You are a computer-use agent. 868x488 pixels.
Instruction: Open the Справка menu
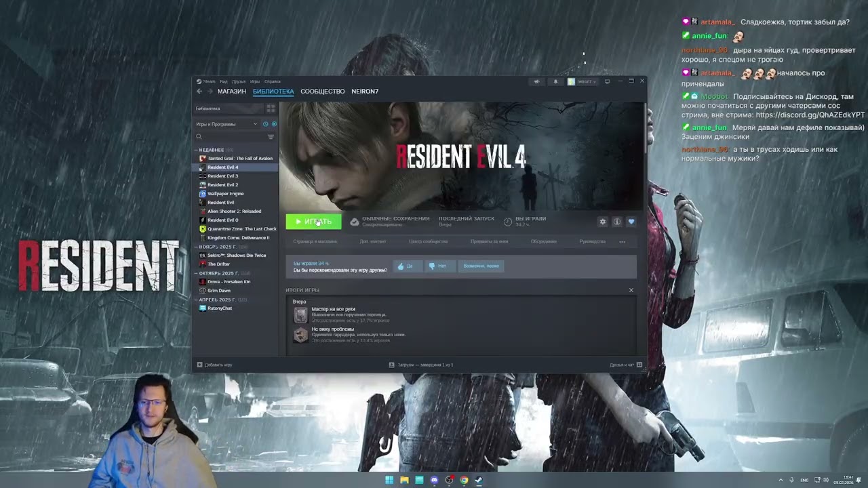pyautogui.click(x=273, y=81)
